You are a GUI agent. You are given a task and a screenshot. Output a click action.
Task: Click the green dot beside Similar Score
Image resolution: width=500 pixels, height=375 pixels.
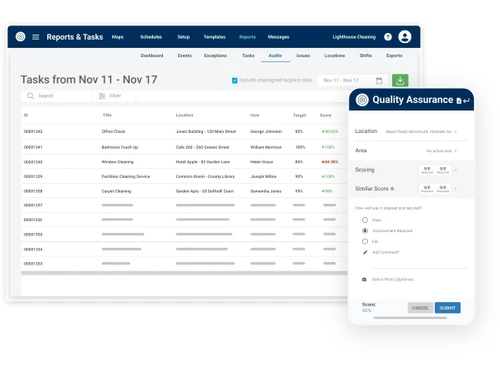(x=392, y=189)
